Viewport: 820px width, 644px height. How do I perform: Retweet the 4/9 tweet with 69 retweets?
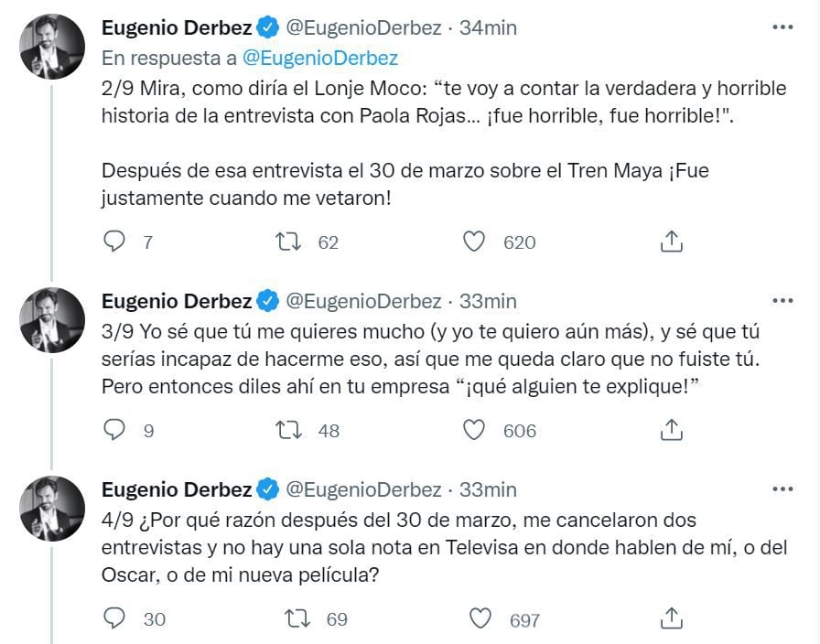[297, 619]
